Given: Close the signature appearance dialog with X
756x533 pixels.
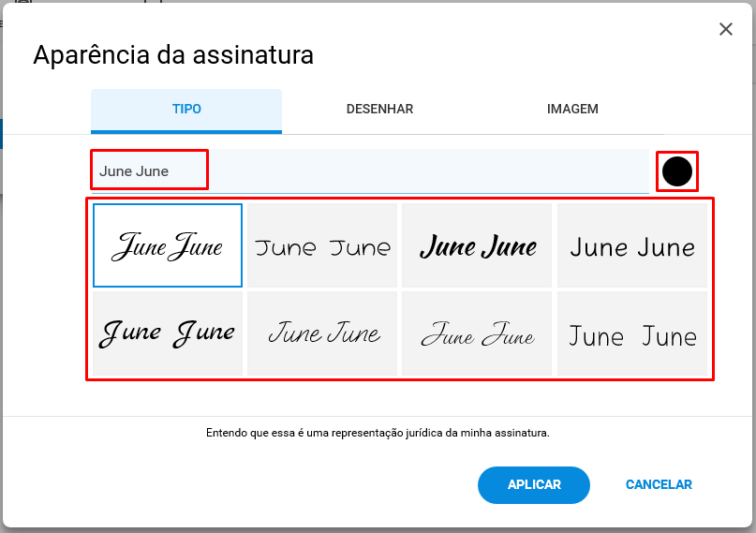Looking at the screenshot, I should click(726, 29).
